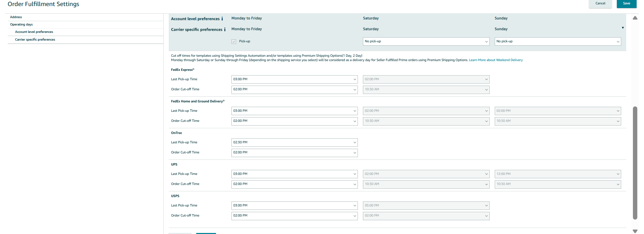The width and height of the screenshot is (644, 234).
Task: Click the FedEx Home and Ground Delivery heading
Action: tap(198, 101)
